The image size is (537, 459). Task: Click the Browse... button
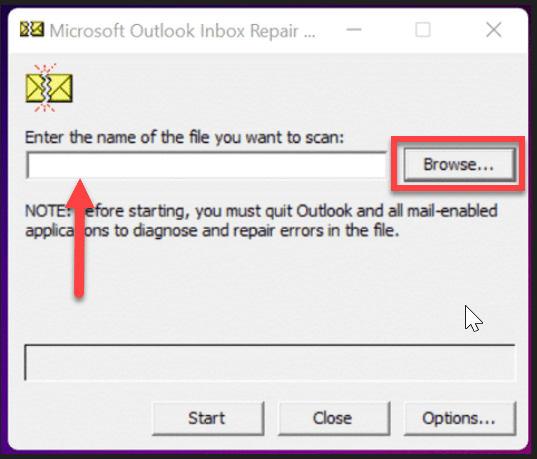click(459, 164)
